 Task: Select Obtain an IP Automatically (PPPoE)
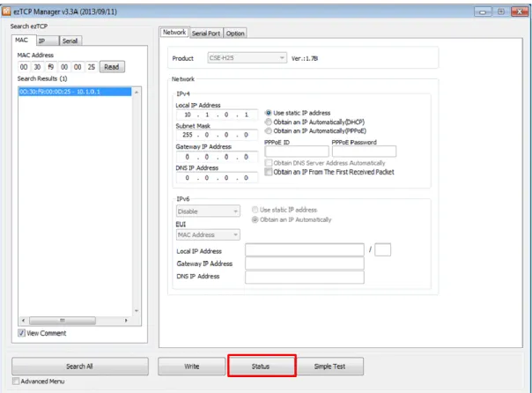pos(269,130)
